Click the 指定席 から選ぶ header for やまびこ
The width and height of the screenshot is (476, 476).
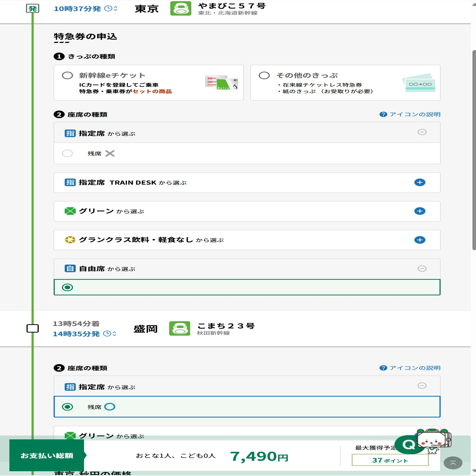(247, 133)
